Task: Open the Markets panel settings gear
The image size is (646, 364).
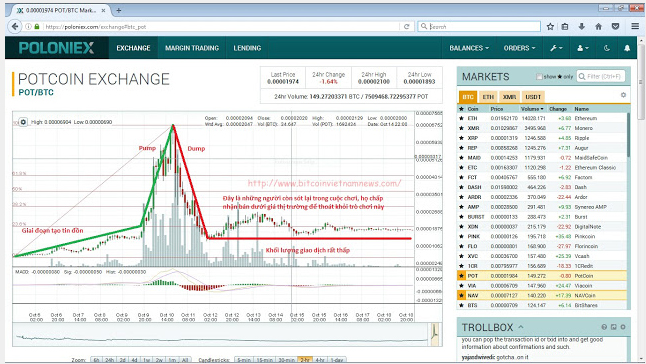Action: [623, 95]
